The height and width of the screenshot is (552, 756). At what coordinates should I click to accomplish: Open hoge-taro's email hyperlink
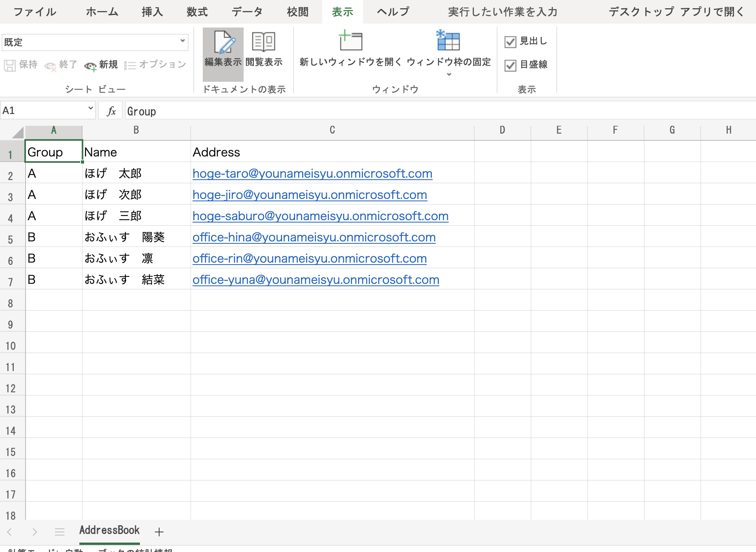tap(312, 173)
